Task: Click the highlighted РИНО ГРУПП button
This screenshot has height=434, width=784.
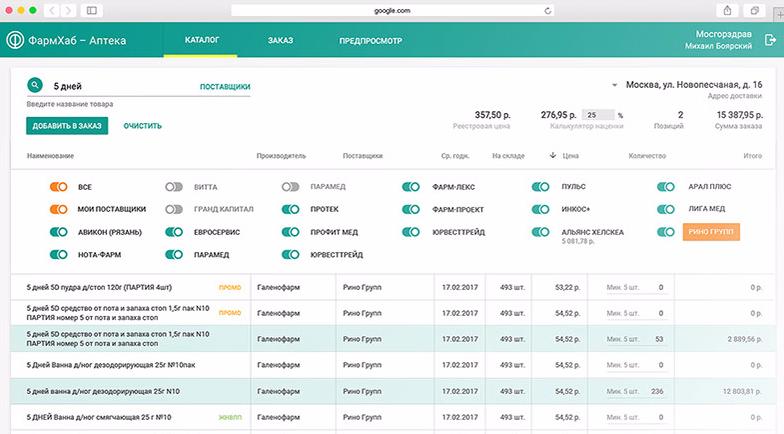Action: coord(711,232)
